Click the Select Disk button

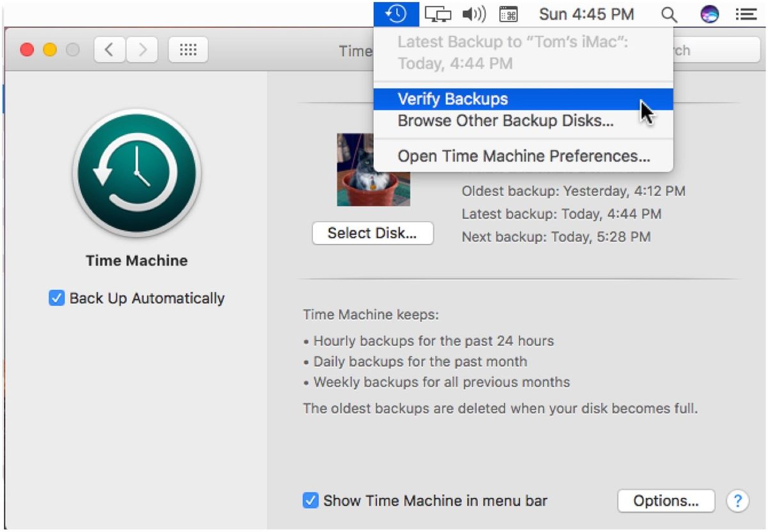click(372, 233)
